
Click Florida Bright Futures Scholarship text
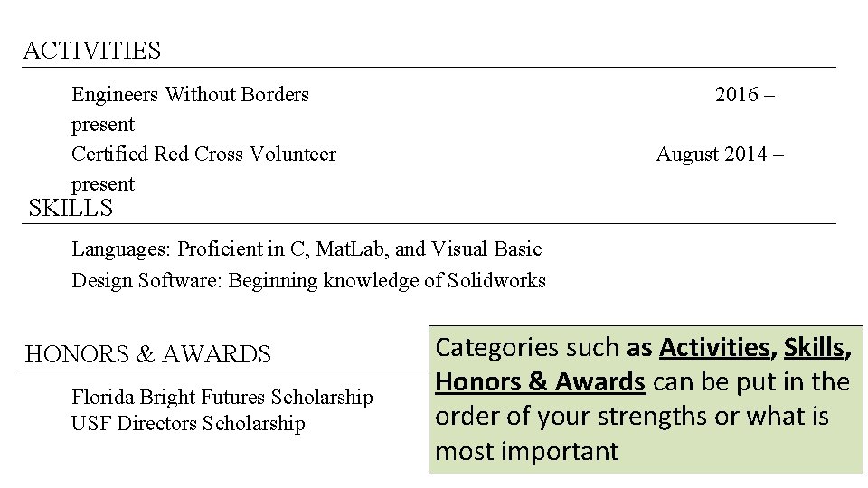pyautogui.click(x=222, y=398)
